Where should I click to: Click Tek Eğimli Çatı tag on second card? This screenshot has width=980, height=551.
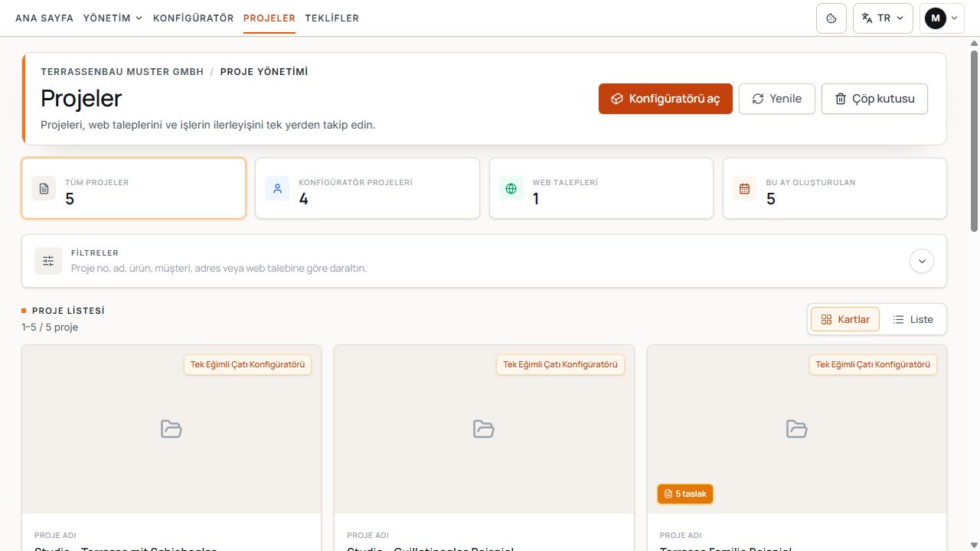[560, 365]
